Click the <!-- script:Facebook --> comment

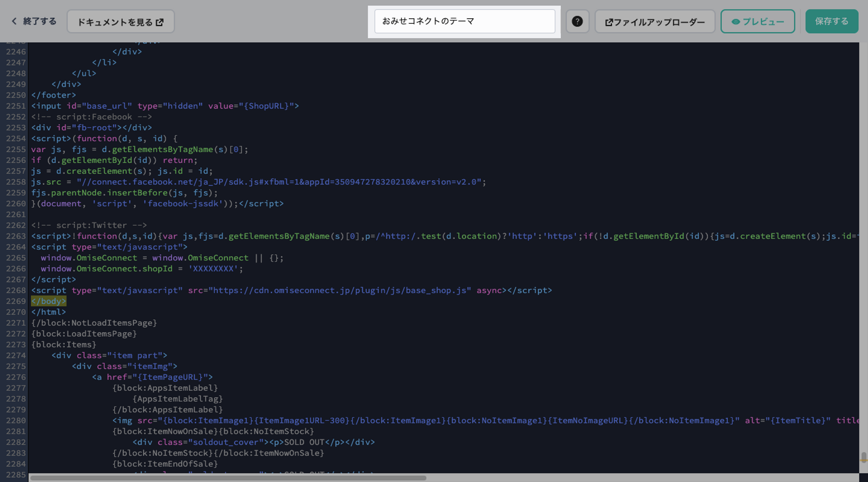92,117
